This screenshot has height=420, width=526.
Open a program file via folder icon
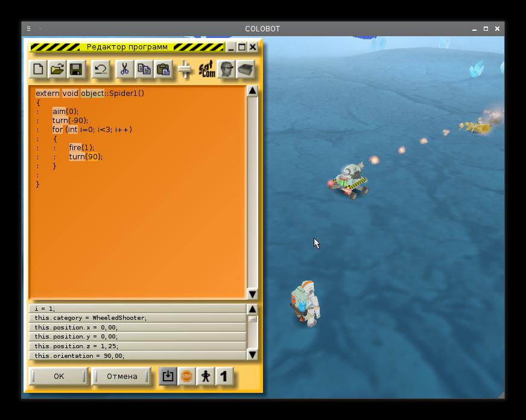(x=57, y=69)
